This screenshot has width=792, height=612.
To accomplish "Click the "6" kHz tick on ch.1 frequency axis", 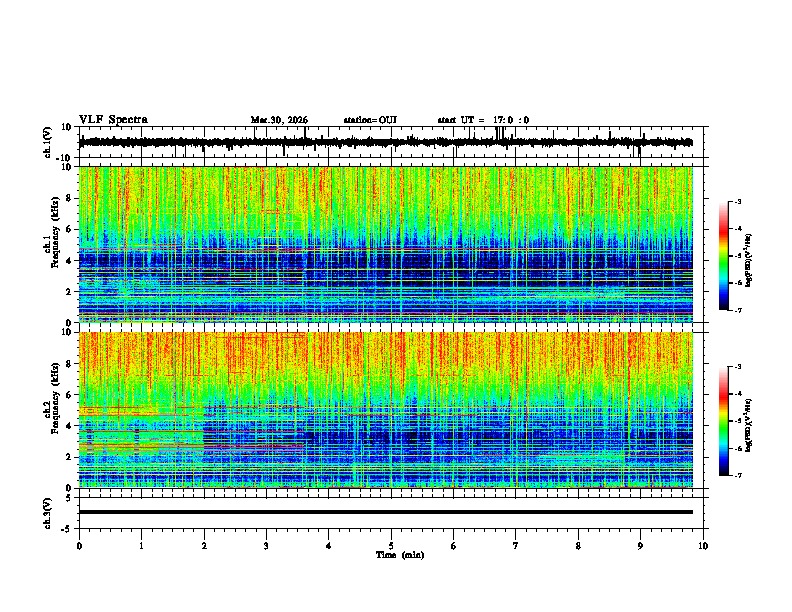I will 70,229.
